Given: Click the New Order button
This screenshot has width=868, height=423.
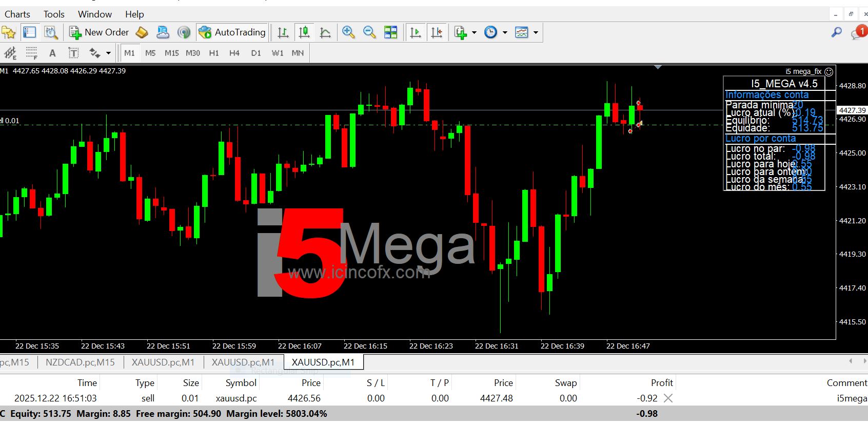Looking at the screenshot, I should coord(99,32).
